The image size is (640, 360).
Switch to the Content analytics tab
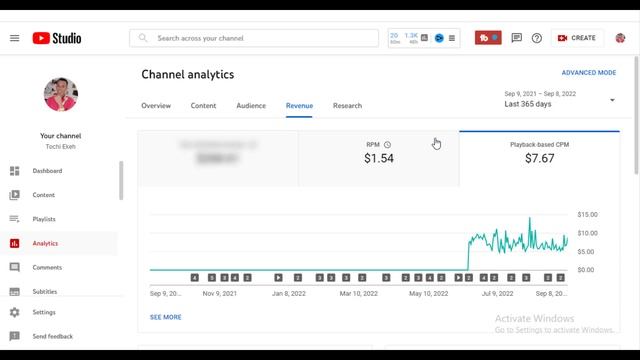point(203,106)
